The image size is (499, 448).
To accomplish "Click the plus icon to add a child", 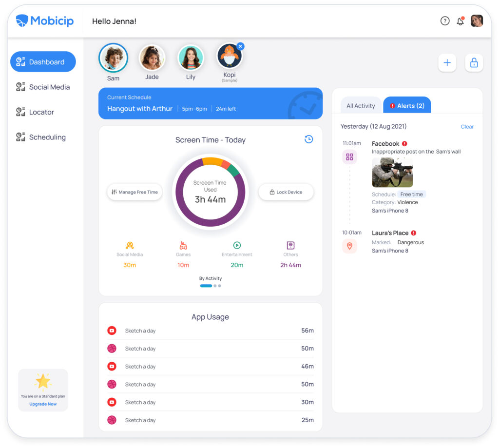I will tap(447, 63).
